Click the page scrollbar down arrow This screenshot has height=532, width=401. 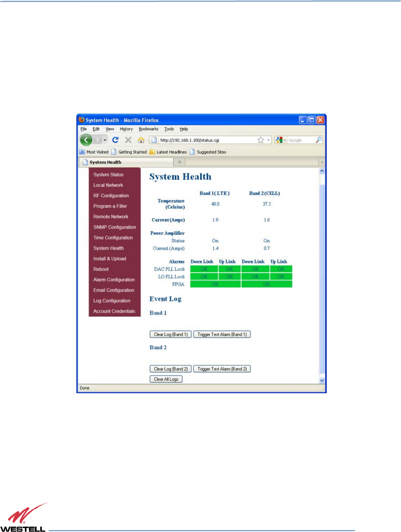coord(322,381)
